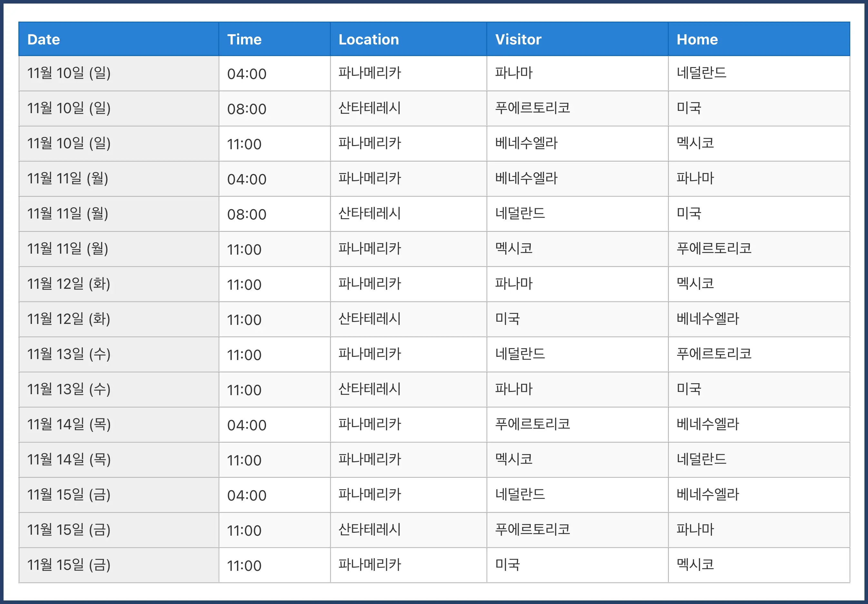Click 네덜란드 visitor on 11월 13일 row
Screen dimensions: 868x604
[x=520, y=354]
